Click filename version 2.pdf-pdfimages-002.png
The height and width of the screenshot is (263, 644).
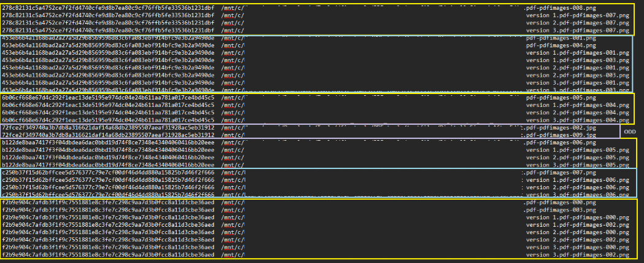click(x=577, y=240)
